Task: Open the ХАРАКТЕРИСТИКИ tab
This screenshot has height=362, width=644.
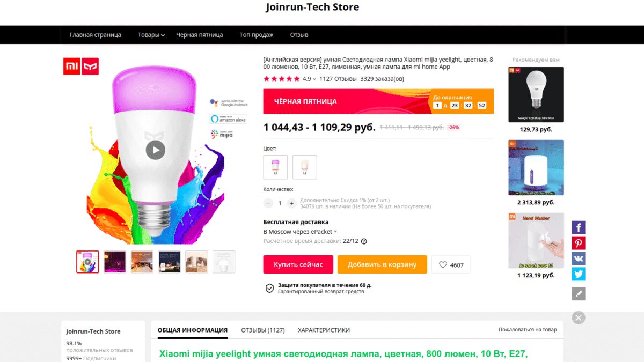Action: (x=324, y=330)
